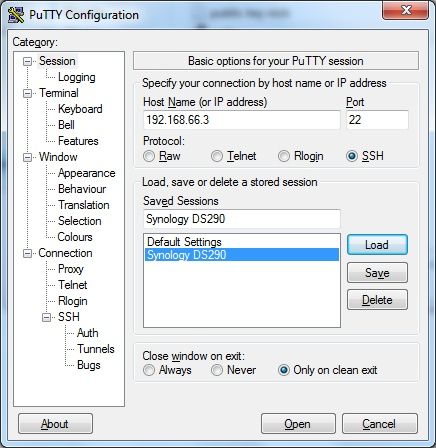This screenshot has width=436, height=448.
Task: Set close window on exit to Never
Action: click(217, 370)
